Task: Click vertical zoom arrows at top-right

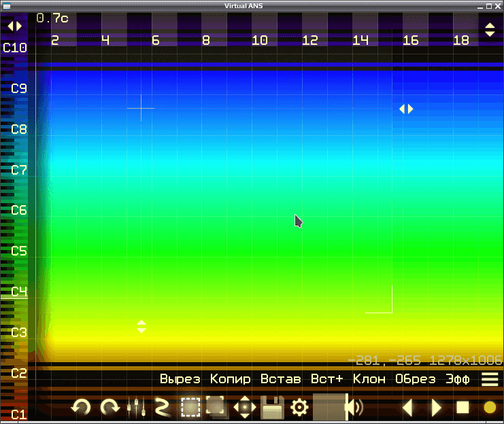Action: (x=490, y=29)
